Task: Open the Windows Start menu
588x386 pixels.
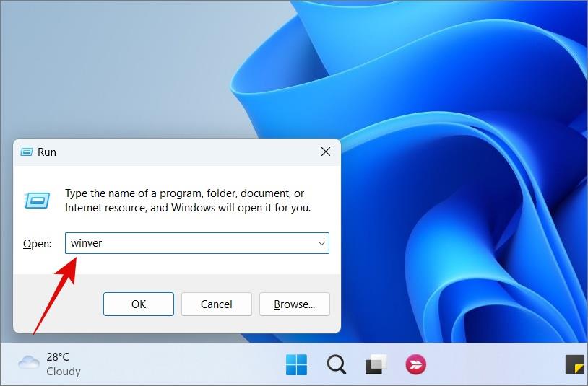Action: point(296,364)
